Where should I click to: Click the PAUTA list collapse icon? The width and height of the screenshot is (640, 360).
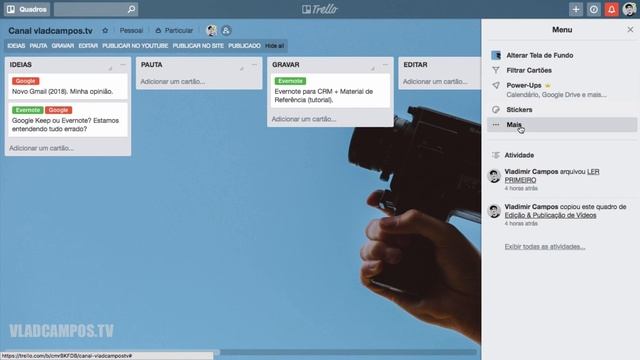[x=242, y=68]
